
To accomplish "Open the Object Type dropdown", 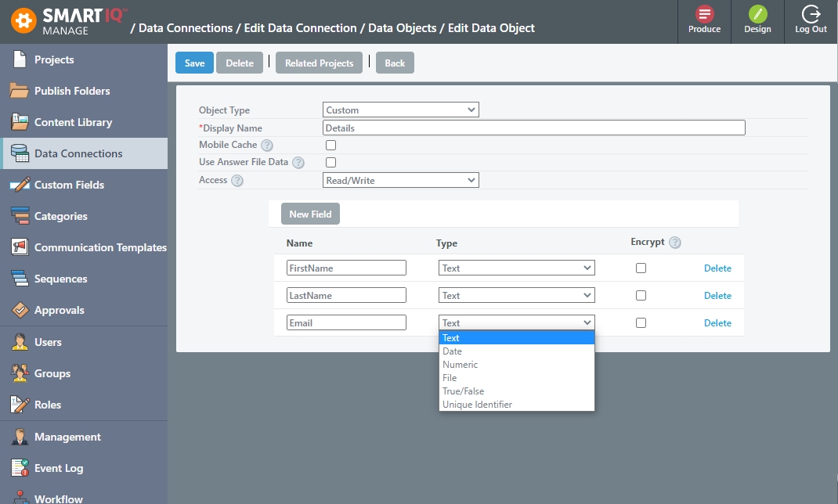I will 400,110.
